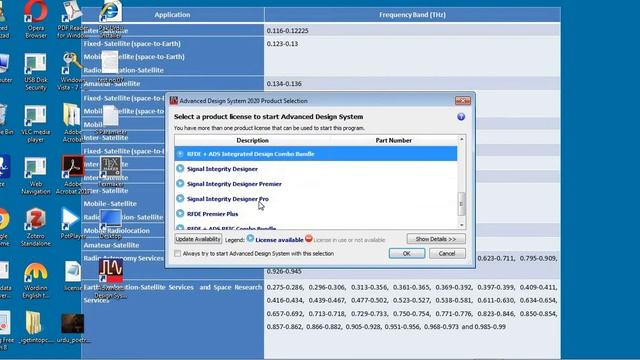Open the VLC media player shortcut
This screenshot has width=640, height=360.
[36, 124]
